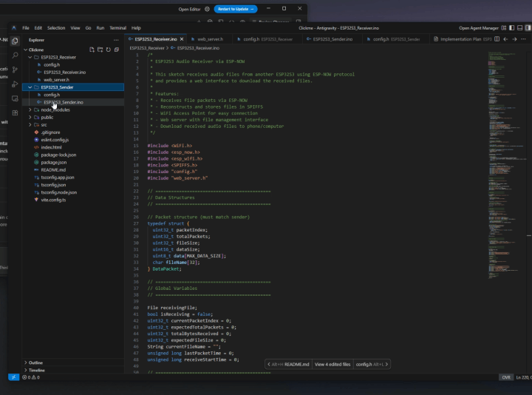Switch to the web_server.h tab
The width and height of the screenshot is (532, 395).
click(x=210, y=38)
